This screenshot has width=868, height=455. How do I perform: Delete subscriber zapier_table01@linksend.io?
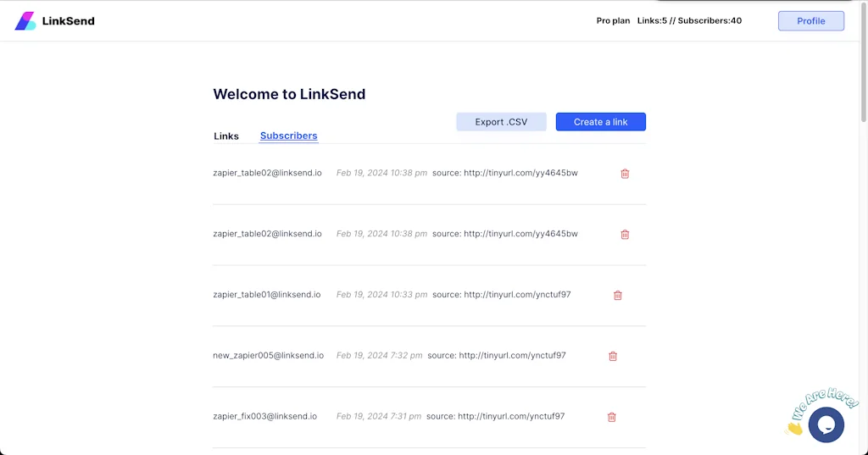coord(618,295)
